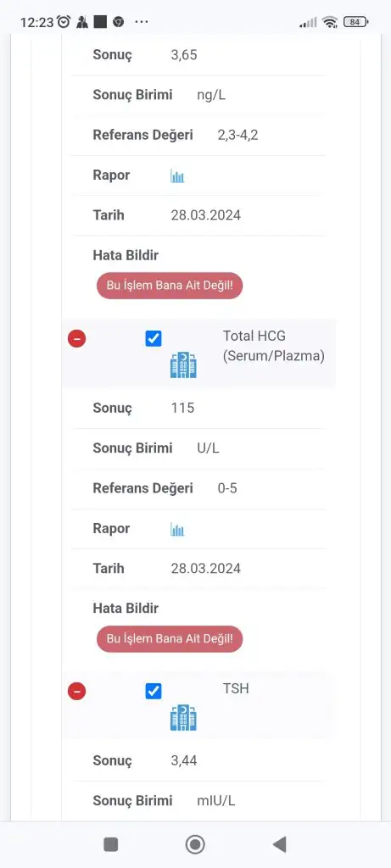Tap the Android back triangle button
This screenshot has height=868, width=391.
pyautogui.click(x=280, y=844)
